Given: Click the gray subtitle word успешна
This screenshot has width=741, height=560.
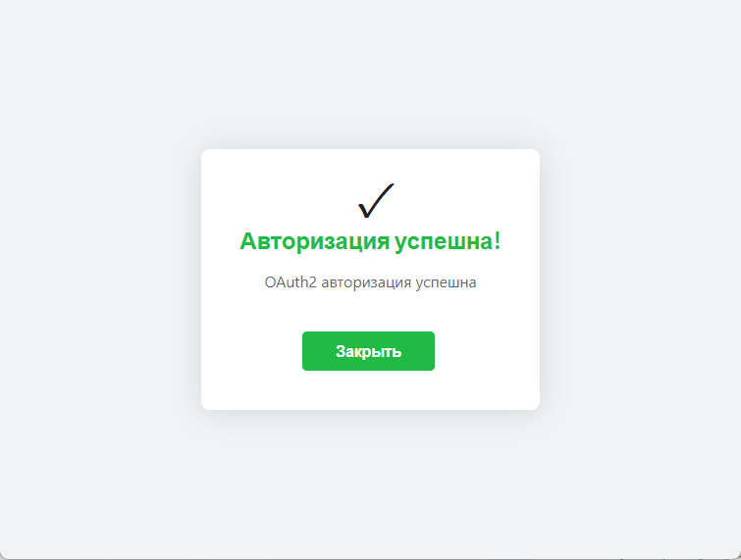Looking at the screenshot, I should pyautogui.click(x=446, y=282).
